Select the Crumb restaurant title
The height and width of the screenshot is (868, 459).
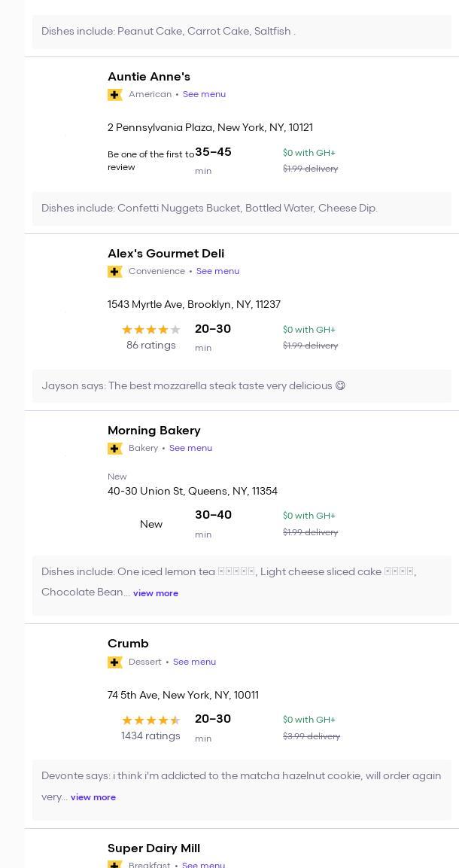click(x=128, y=644)
